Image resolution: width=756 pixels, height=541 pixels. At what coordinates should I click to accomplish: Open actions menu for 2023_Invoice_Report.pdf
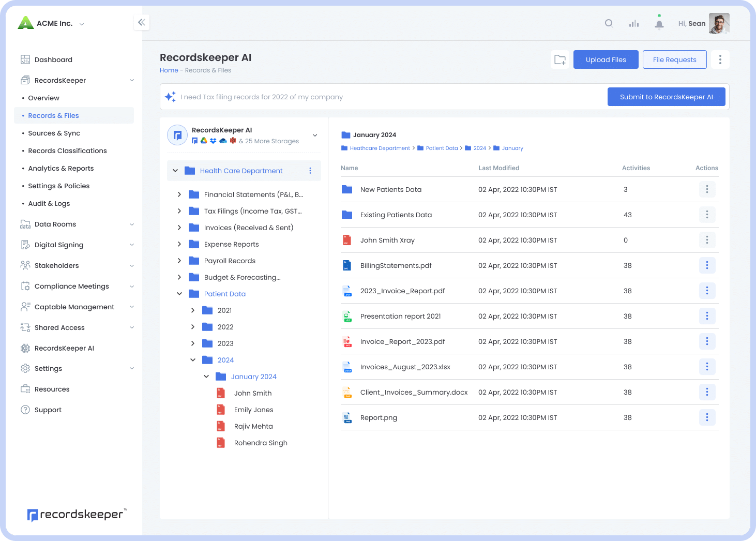tap(707, 291)
